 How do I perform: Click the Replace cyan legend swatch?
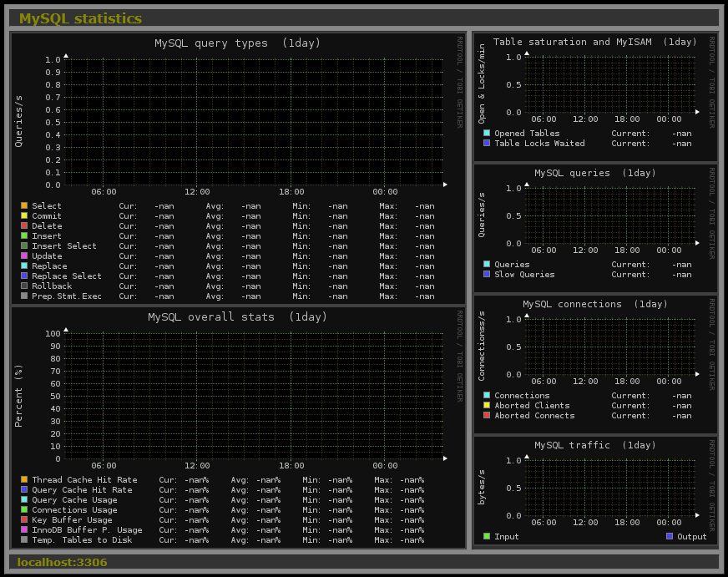tap(24, 266)
